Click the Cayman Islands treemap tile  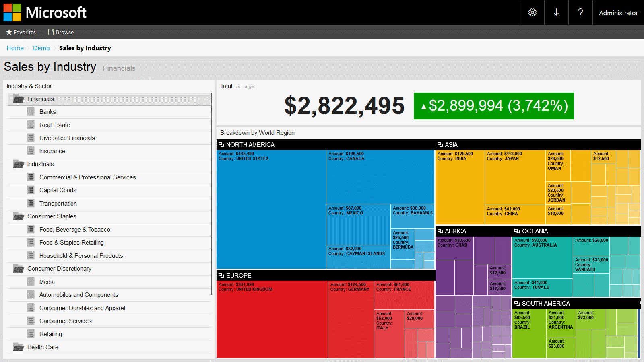tap(358, 257)
